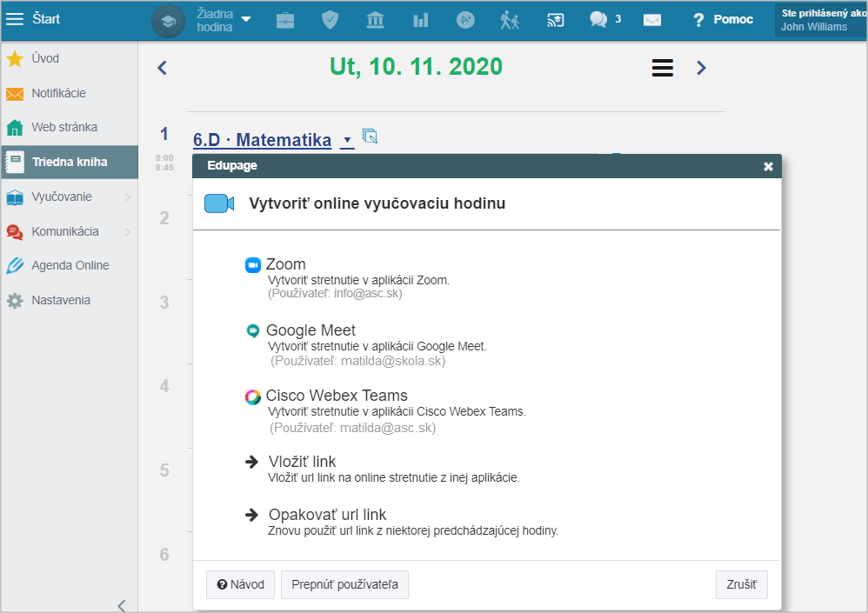
Task: Open Pomoc help
Action: pyautogui.click(x=723, y=20)
